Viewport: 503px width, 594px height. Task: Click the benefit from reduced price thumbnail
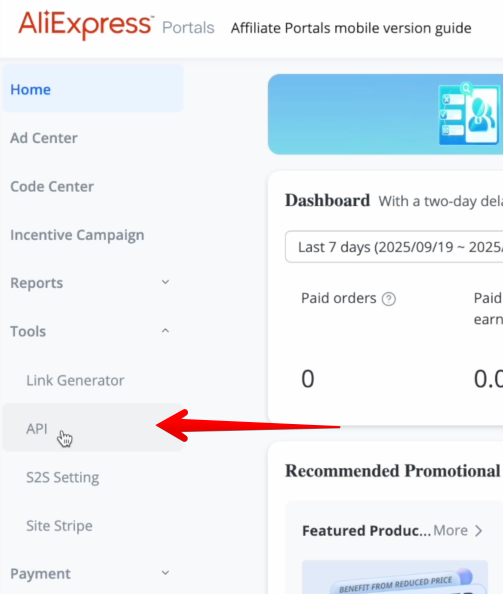pos(395,577)
